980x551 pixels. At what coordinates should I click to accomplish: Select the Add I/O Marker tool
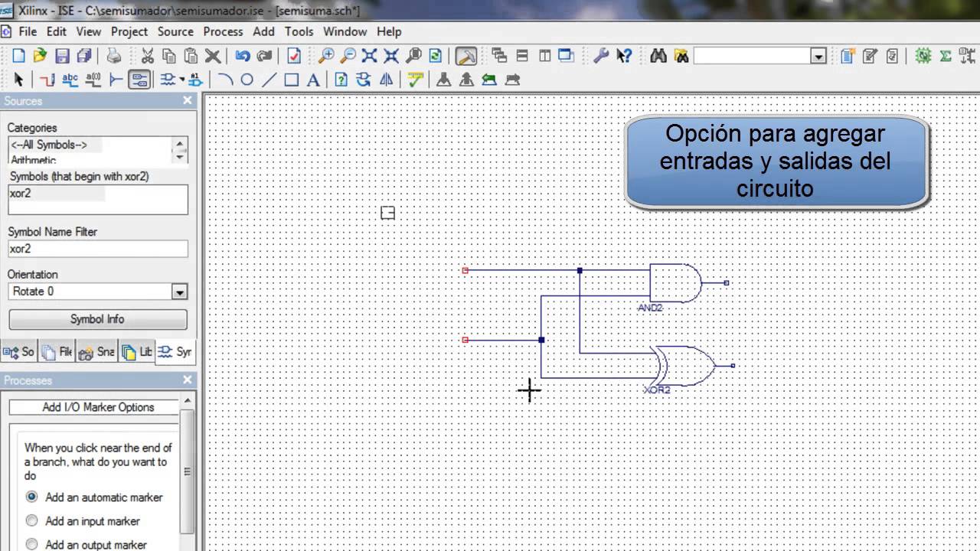click(x=139, y=80)
